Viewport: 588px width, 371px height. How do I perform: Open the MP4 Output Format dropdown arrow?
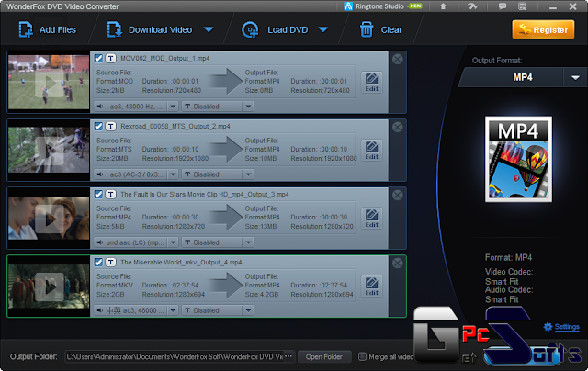point(575,77)
